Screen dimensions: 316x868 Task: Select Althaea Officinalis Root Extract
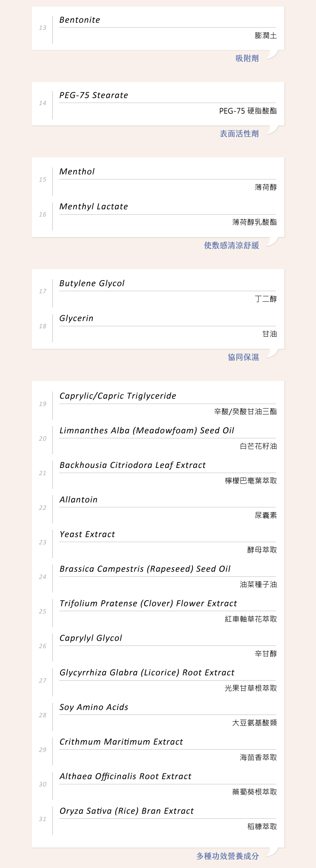(125, 776)
